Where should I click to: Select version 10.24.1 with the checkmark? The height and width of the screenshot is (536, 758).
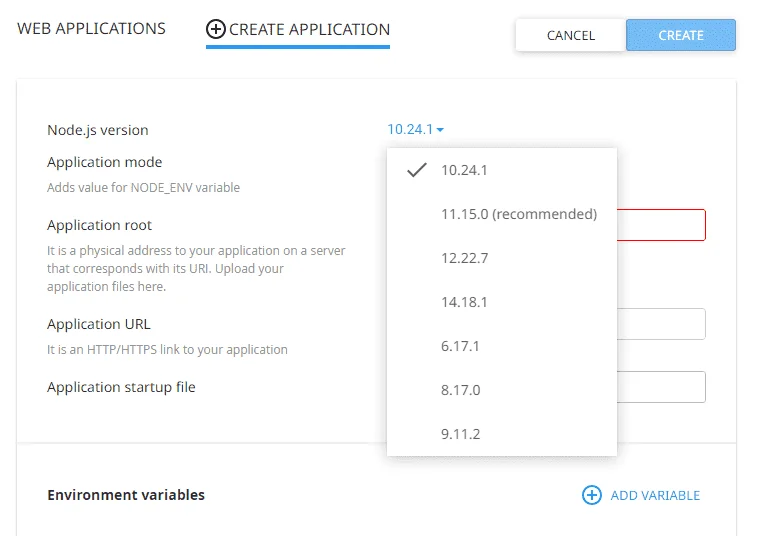[x=502, y=170]
